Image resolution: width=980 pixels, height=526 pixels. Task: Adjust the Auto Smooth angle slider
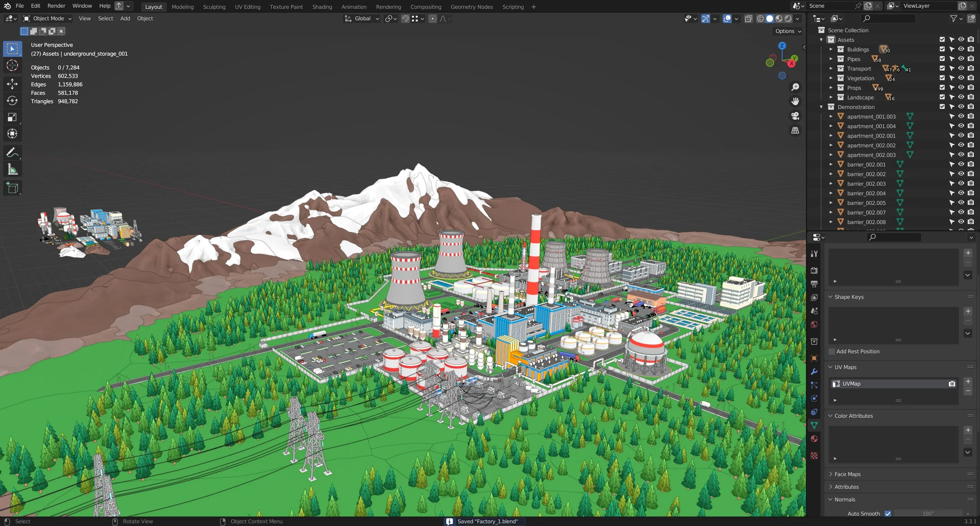(927, 513)
